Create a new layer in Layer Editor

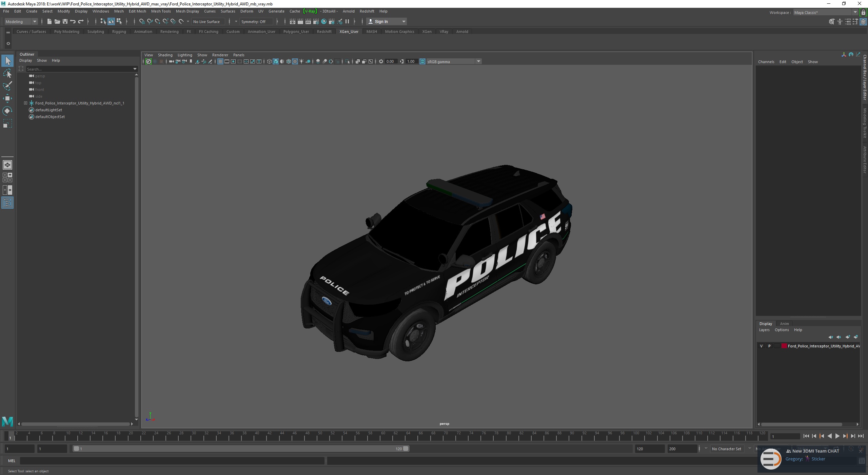click(x=848, y=337)
